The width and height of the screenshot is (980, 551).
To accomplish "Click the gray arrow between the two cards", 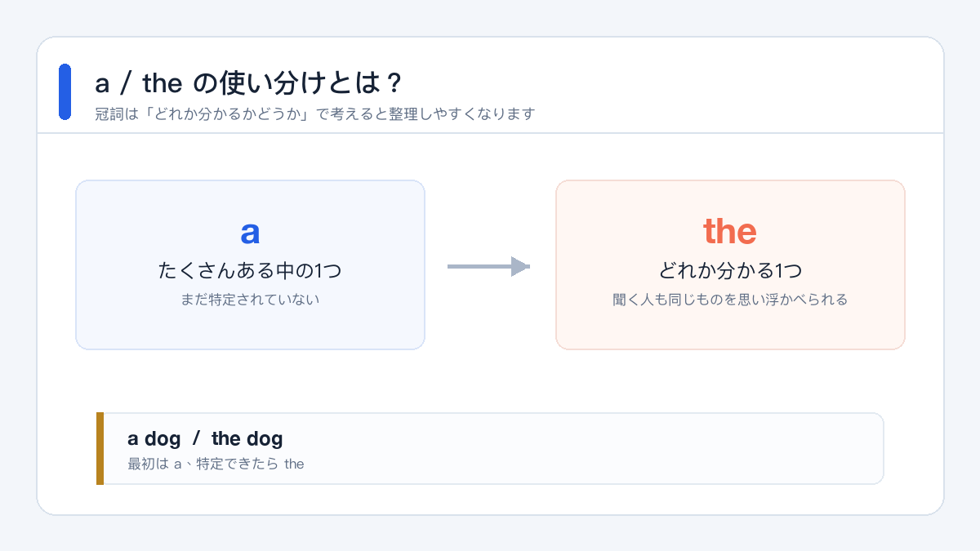I will pos(488,266).
